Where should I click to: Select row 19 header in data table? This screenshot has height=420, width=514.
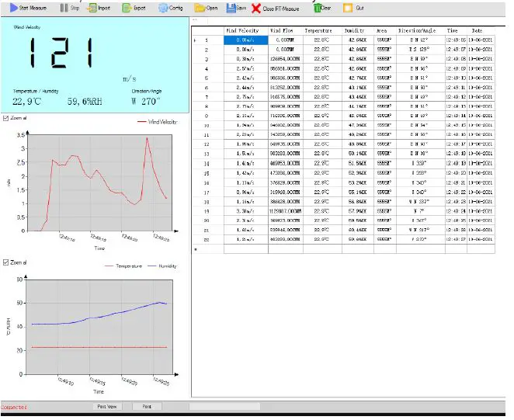pyautogui.click(x=207, y=210)
